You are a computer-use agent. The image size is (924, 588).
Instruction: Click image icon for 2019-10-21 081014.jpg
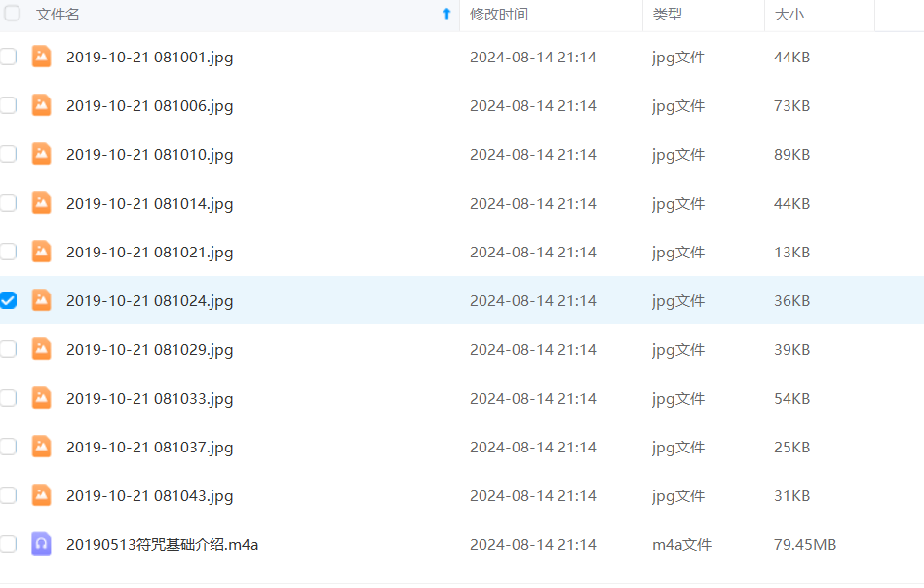coord(41,203)
